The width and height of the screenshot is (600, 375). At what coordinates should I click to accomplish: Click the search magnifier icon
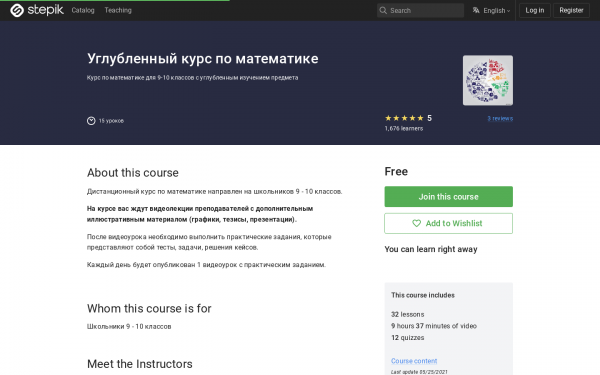383,10
